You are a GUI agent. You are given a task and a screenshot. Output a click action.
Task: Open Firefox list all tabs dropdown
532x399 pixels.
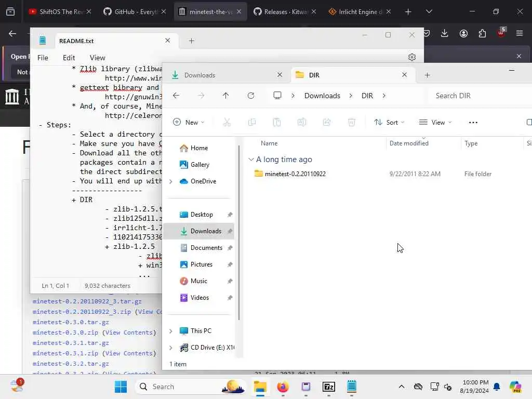pos(429,12)
